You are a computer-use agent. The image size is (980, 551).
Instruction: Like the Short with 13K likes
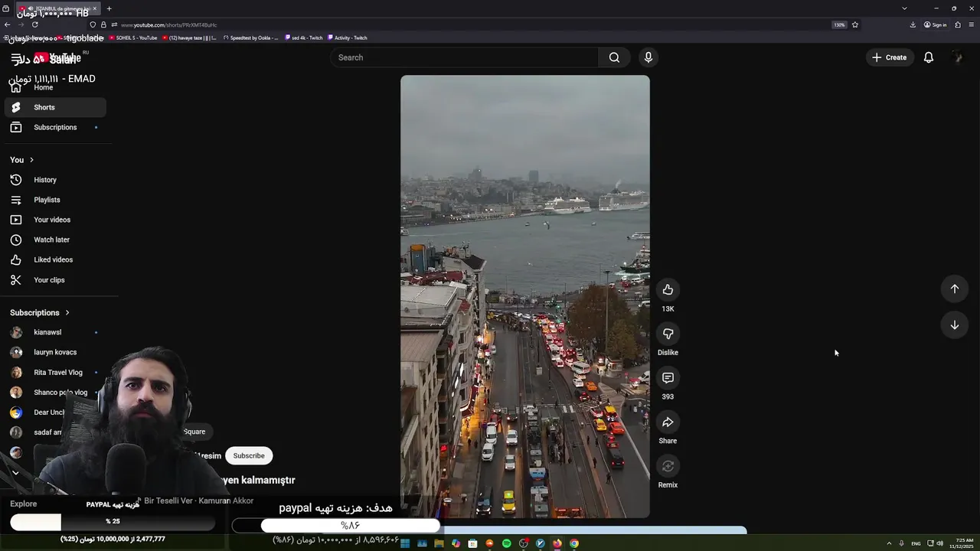pyautogui.click(x=668, y=289)
